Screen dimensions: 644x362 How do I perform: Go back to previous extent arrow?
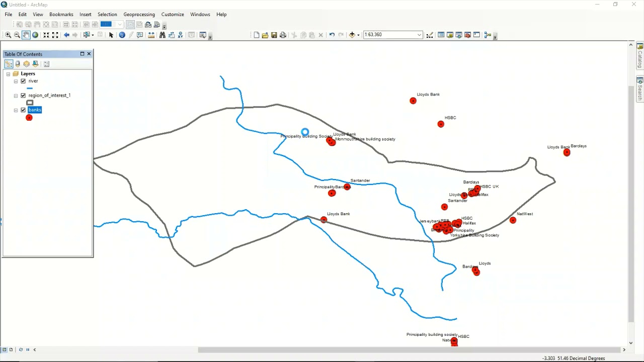click(x=66, y=35)
